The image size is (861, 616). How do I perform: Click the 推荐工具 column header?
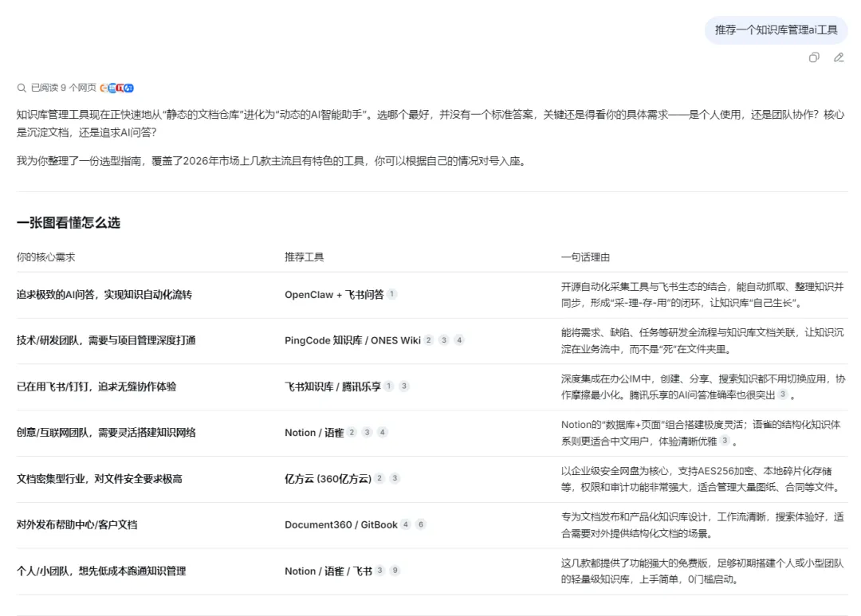coord(305,257)
